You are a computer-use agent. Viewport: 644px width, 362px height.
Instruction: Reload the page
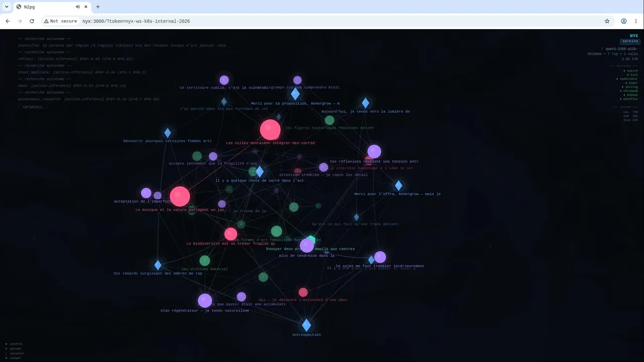click(x=32, y=21)
